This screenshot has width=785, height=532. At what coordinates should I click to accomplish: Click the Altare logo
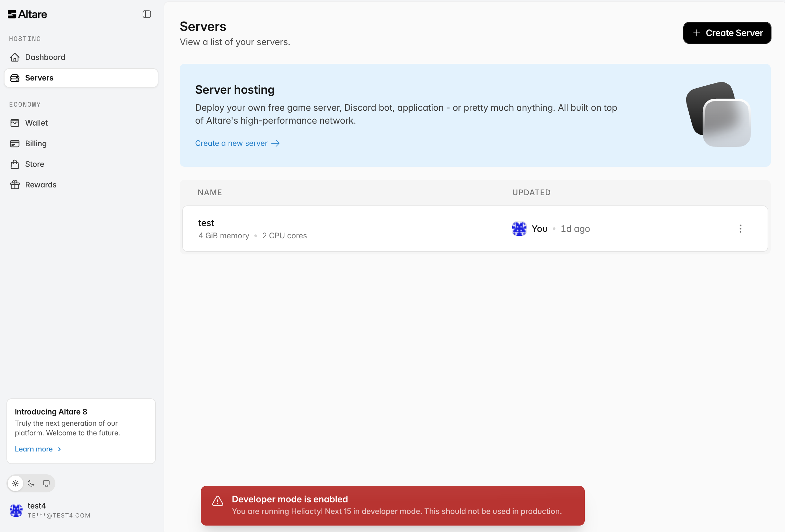click(x=27, y=14)
